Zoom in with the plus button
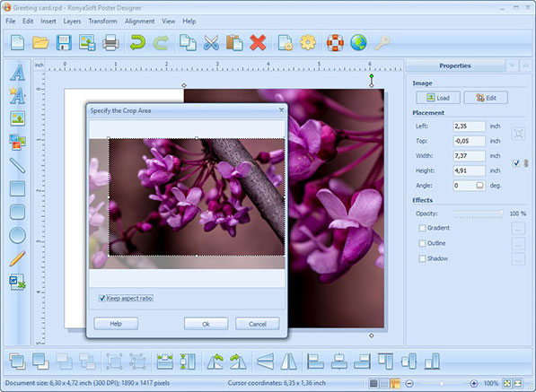This screenshot has height=392, width=536. (473, 383)
